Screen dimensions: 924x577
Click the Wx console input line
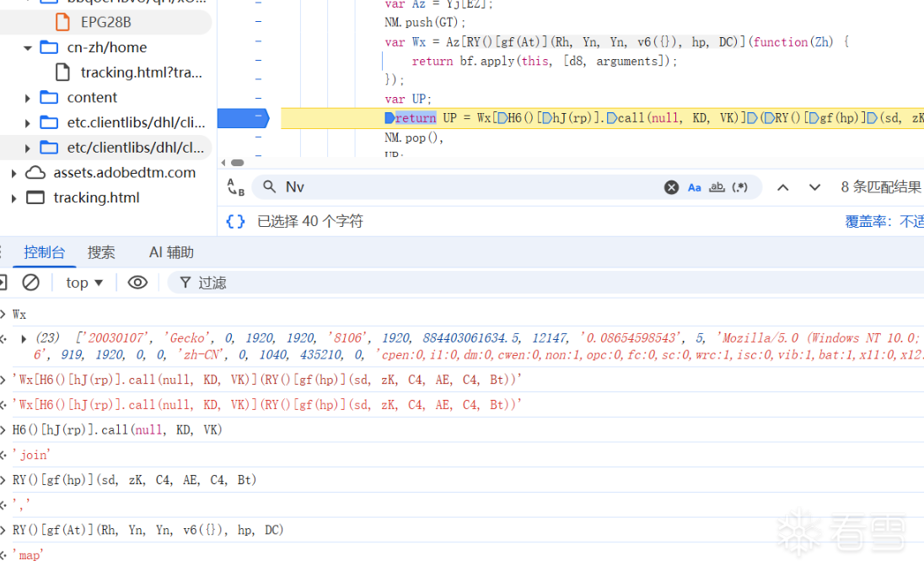coord(19,314)
